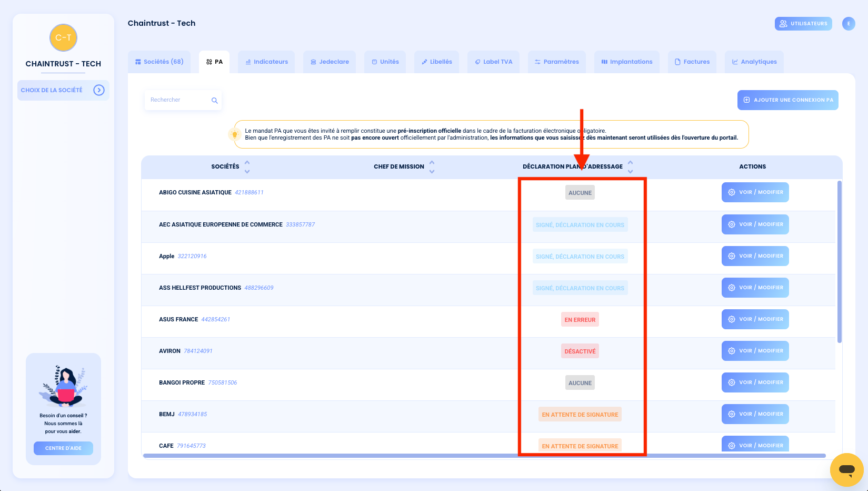
Task: Open Centre d'aide button
Action: (x=63, y=448)
